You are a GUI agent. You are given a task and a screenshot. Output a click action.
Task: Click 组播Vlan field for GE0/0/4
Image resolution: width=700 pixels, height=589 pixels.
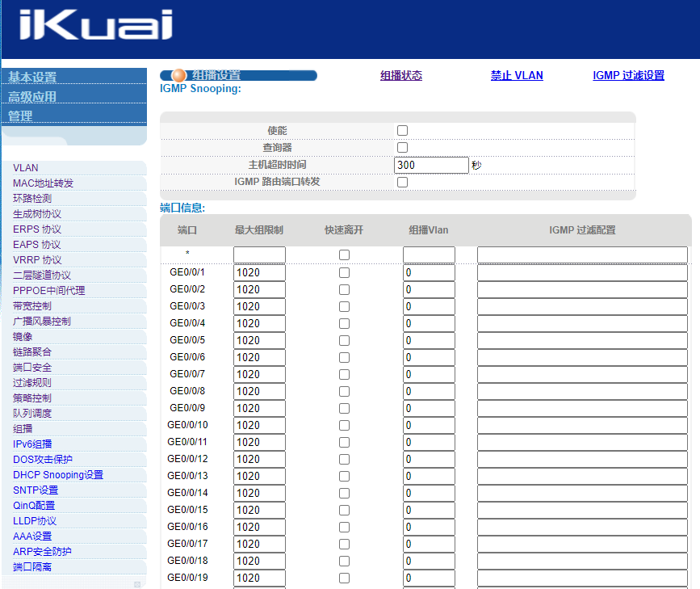coord(429,323)
